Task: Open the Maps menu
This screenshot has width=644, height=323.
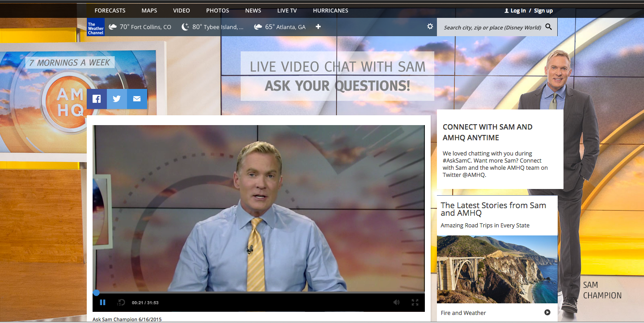Action: pos(149,10)
